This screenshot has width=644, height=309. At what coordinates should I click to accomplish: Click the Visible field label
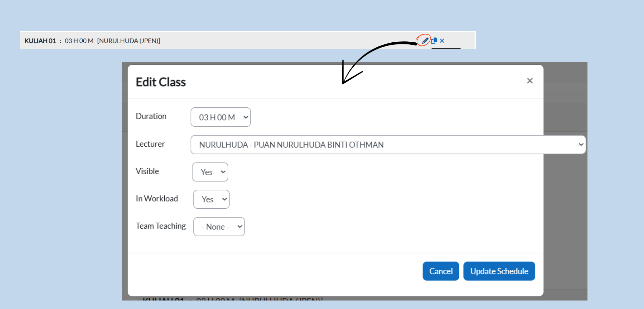[x=147, y=171]
